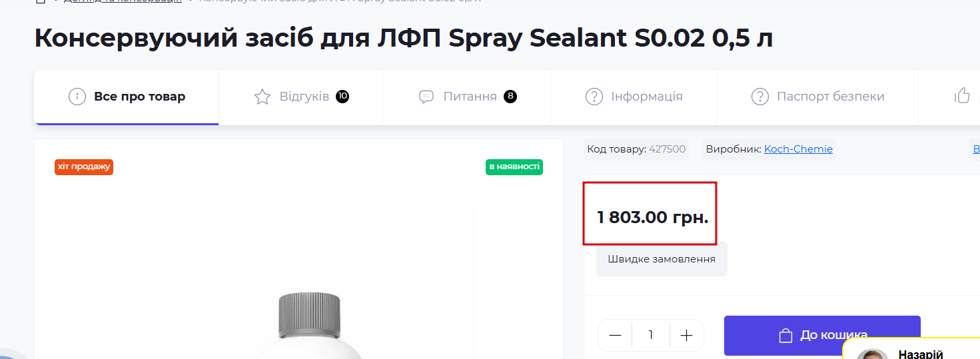The height and width of the screenshot is (359, 980).
Task: Click the shopping bag icon on До кошика
Action: coord(785,335)
